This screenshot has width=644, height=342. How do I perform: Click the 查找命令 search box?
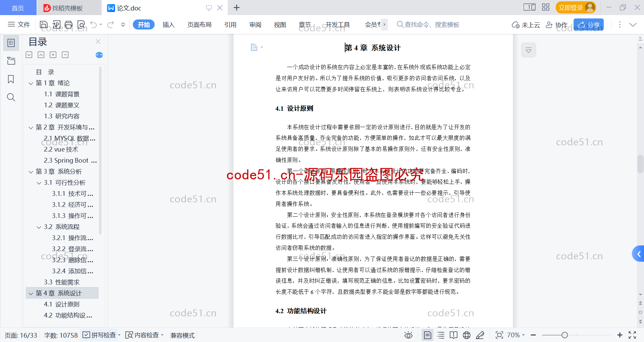[x=428, y=24]
